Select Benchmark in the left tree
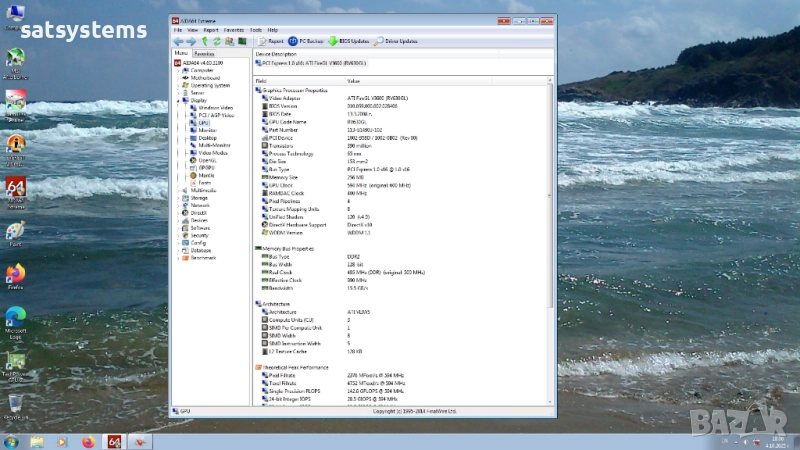The width and height of the screenshot is (800, 450). point(203,257)
